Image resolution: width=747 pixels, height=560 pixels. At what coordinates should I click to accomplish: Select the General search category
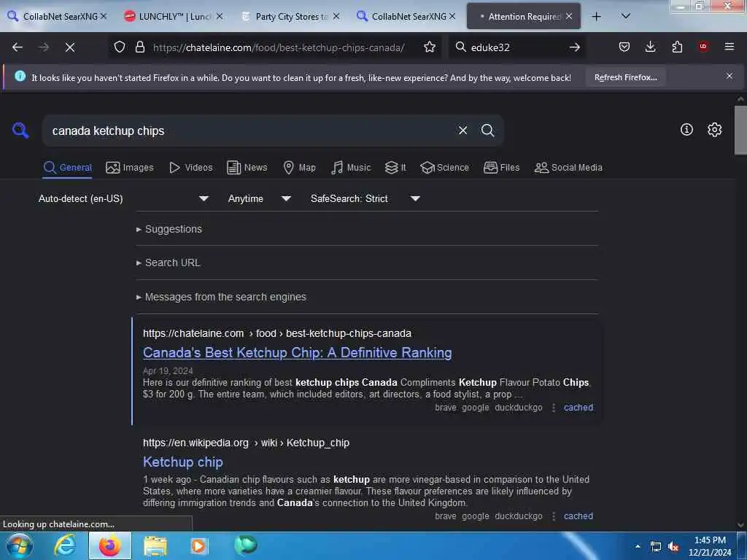coord(67,168)
